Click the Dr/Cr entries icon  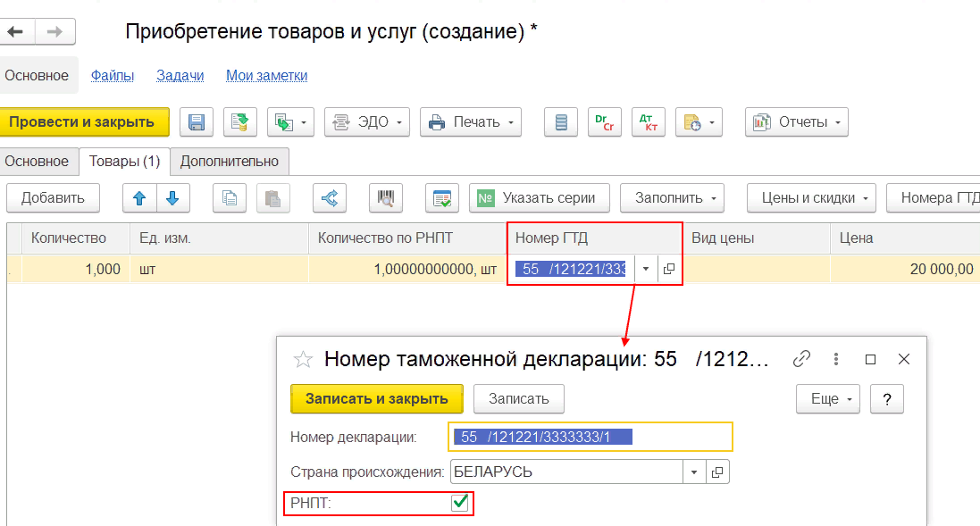[x=604, y=122]
